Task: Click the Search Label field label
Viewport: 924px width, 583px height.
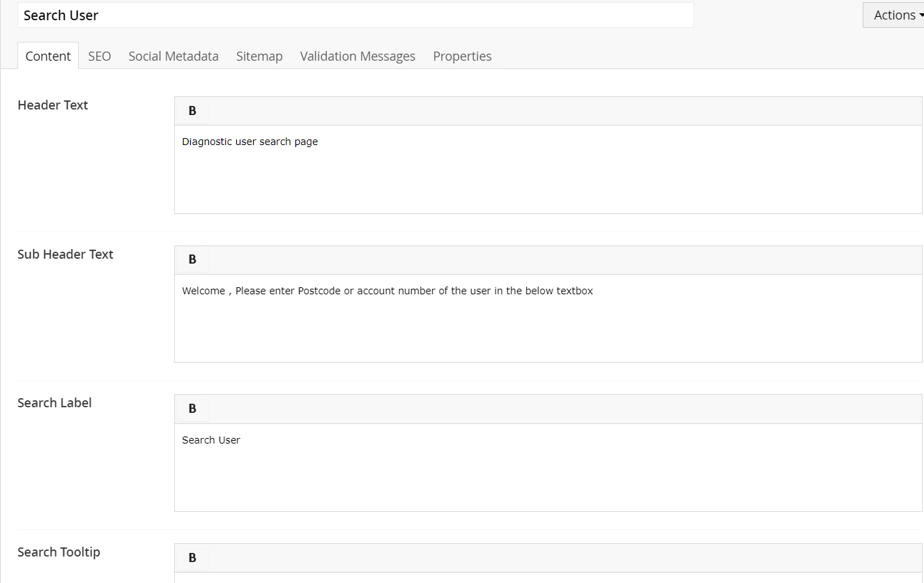Action: coord(54,402)
